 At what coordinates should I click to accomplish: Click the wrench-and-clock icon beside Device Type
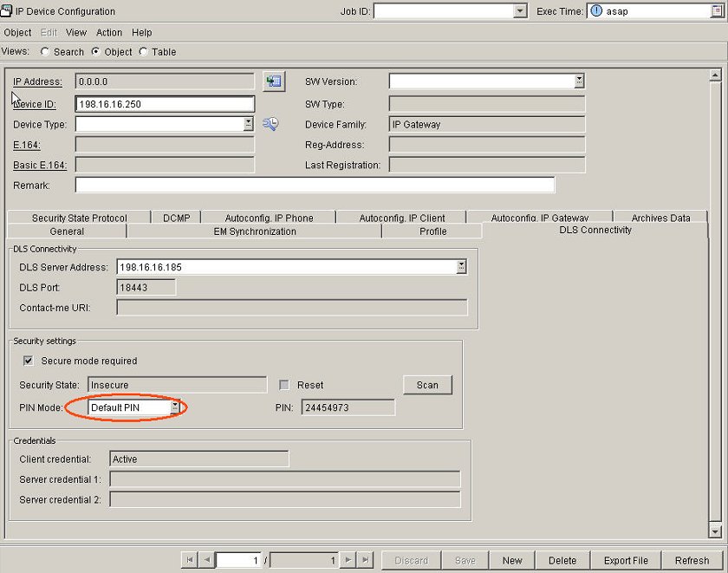(x=270, y=124)
